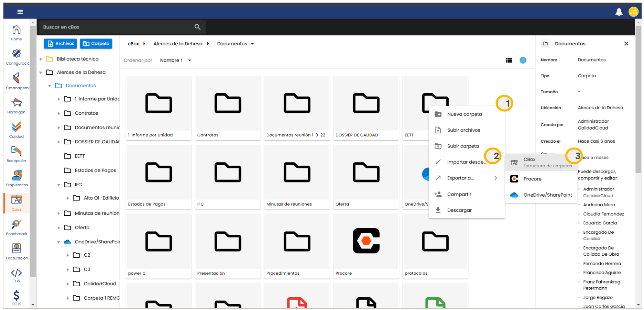
Task: Switch to list view layout
Action: [x=509, y=60]
